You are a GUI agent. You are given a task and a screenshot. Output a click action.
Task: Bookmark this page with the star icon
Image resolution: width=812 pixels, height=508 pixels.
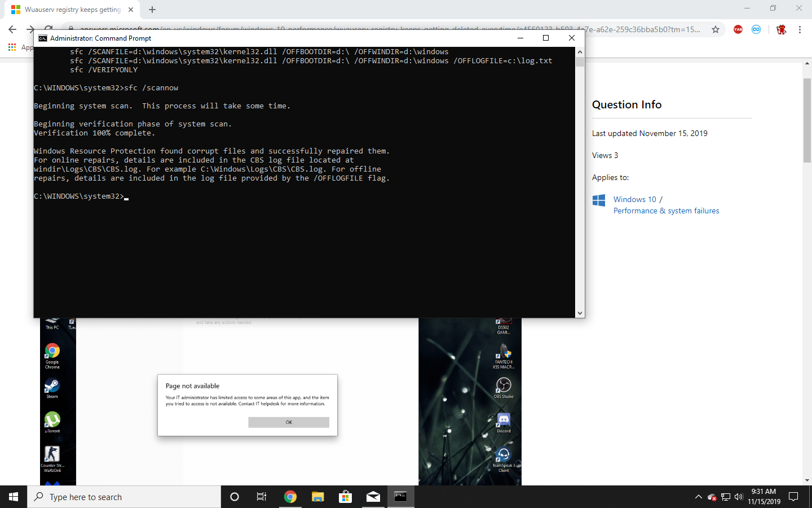(x=716, y=29)
